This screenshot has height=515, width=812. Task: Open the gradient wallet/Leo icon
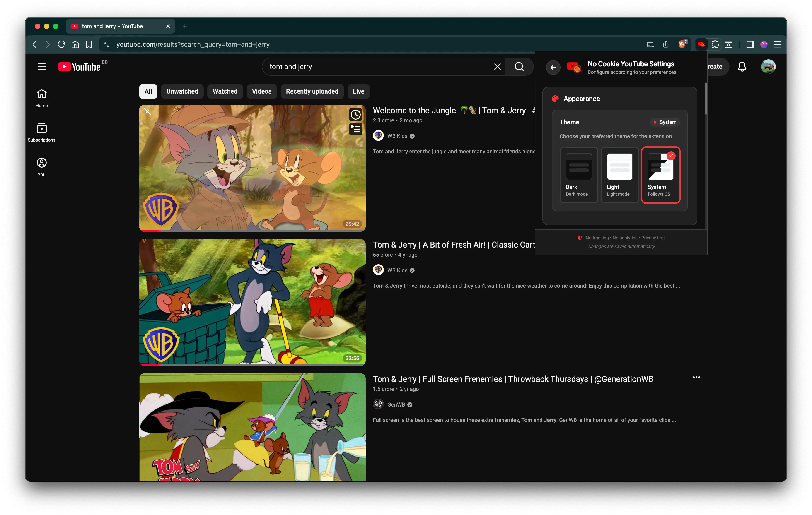[x=764, y=44]
